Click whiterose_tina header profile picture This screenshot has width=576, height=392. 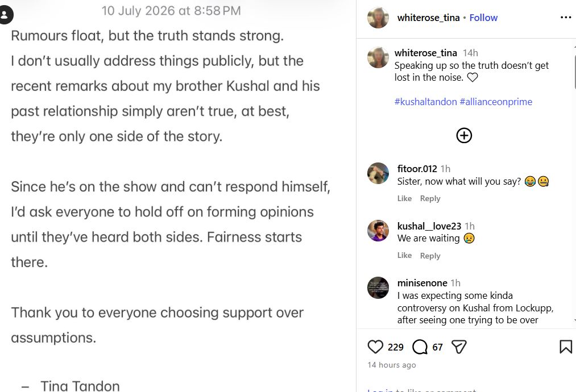pyautogui.click(x=378, y=18)
